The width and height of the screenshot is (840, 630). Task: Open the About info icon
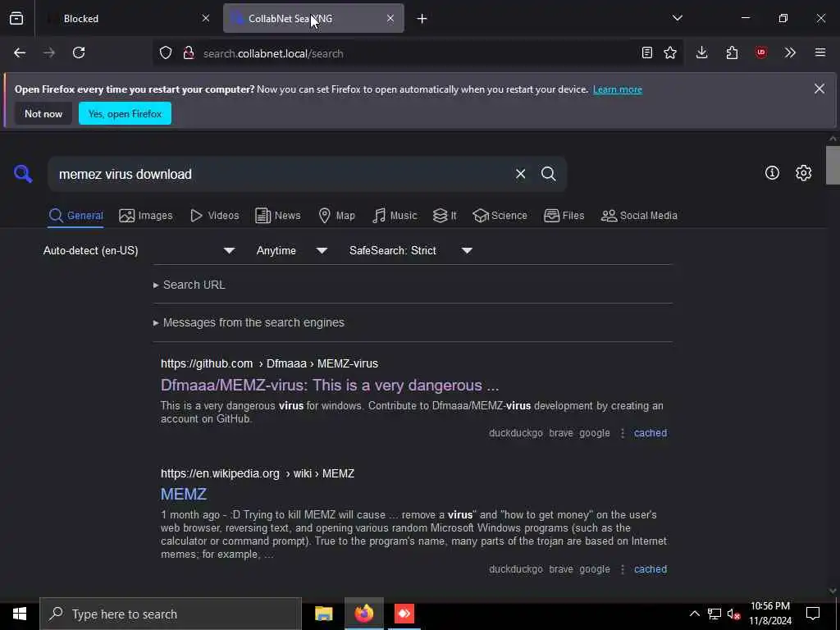point(772,172)
